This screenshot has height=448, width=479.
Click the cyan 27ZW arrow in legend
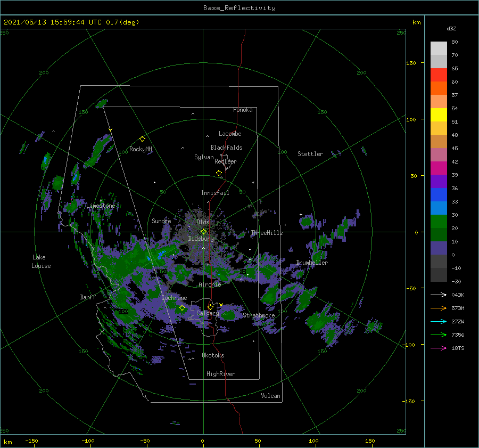tap(439, 321)
